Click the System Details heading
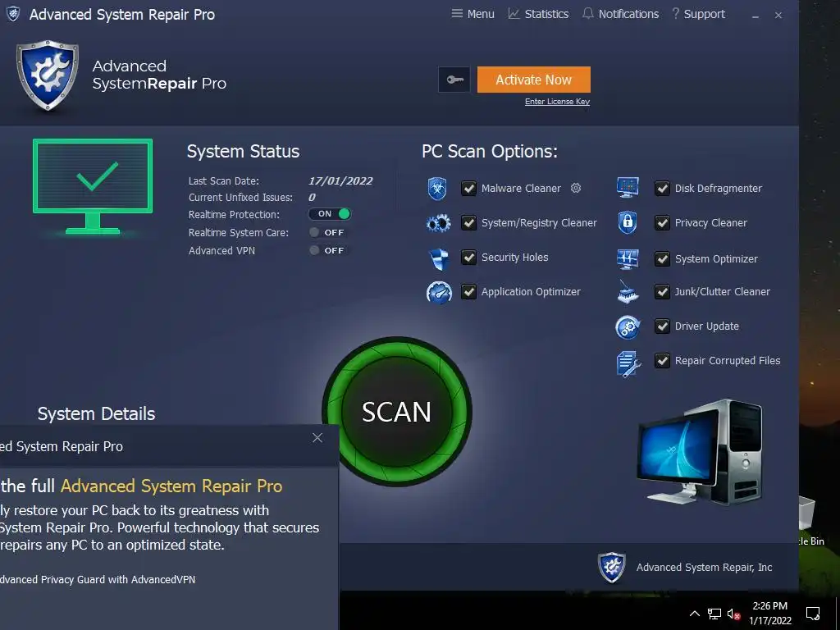 tap(97, 413)
